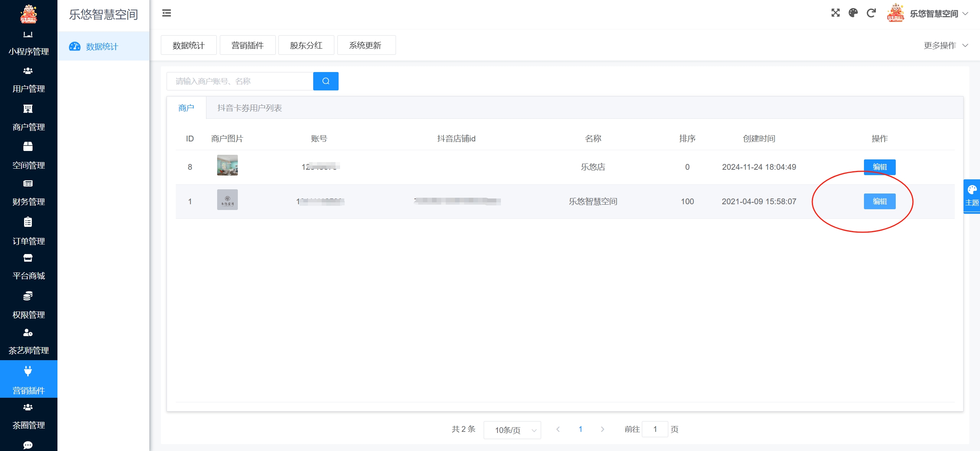Screen dimensions: 980x451
Task: Open the 10条/页 page size dropdown
Action: pyautogui.click(x=512, y=430)
